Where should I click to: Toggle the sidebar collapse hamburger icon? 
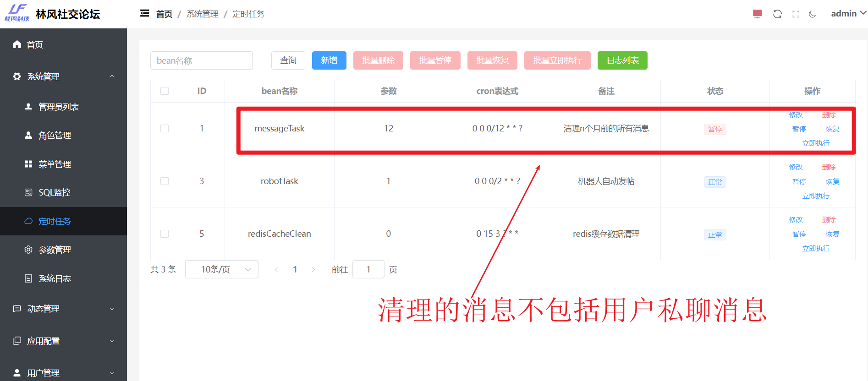(144, 13)
